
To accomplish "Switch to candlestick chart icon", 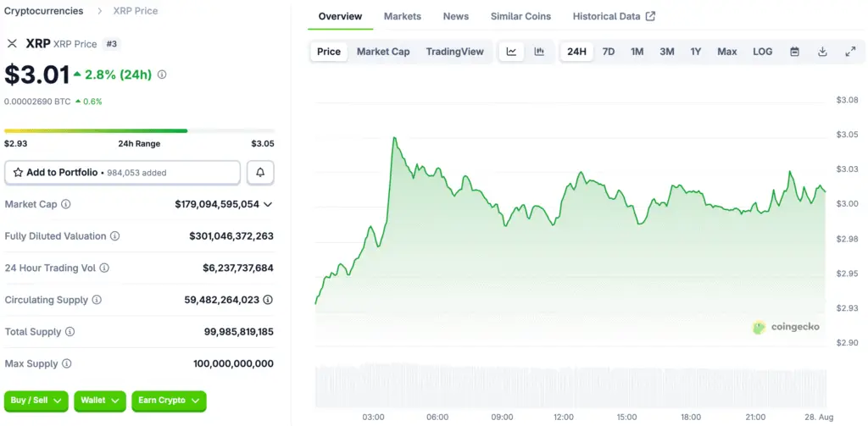I will (539, 52).
